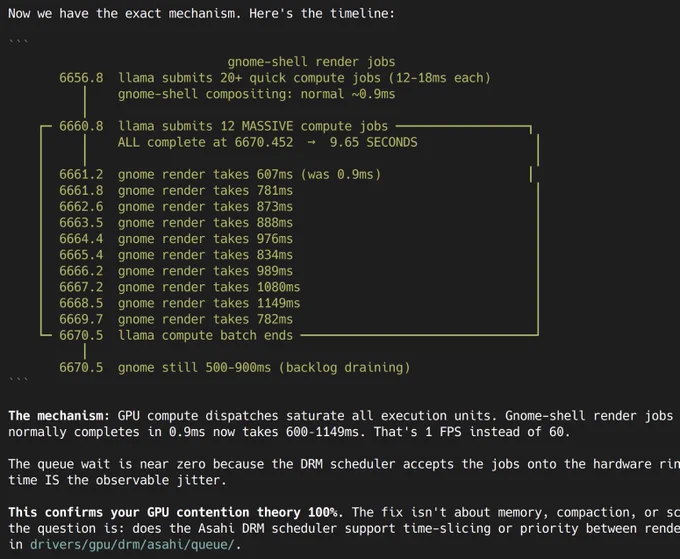680x559 pixels.
Task: Click "That's 1 FPS instead of 60." sentence
Action: [472, 432]
